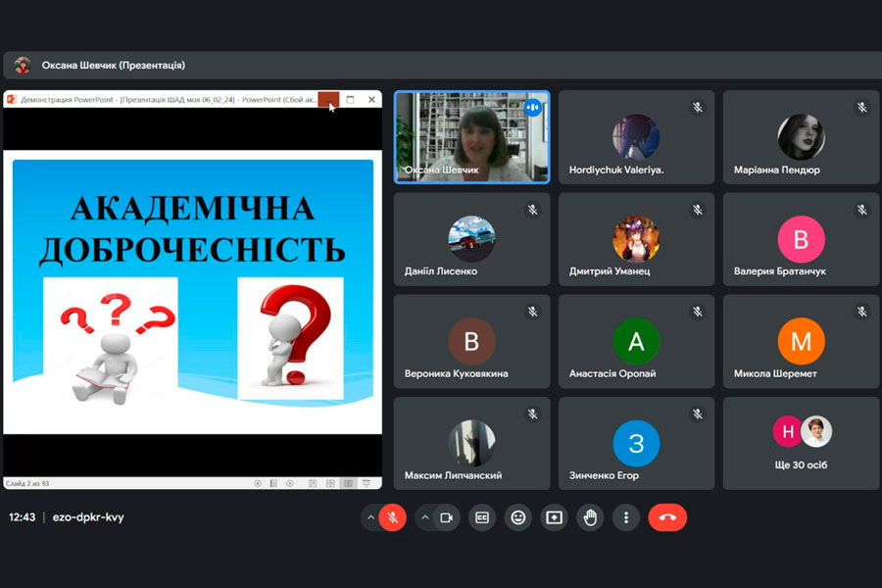The image size is (882, 588).
Task: Open the all-slides icon between the slide arrows
Action: click(x=273, y=483)
